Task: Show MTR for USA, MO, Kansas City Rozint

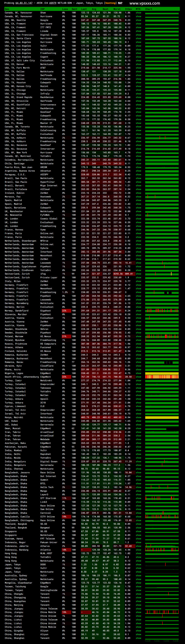Action: click(138, 87)
